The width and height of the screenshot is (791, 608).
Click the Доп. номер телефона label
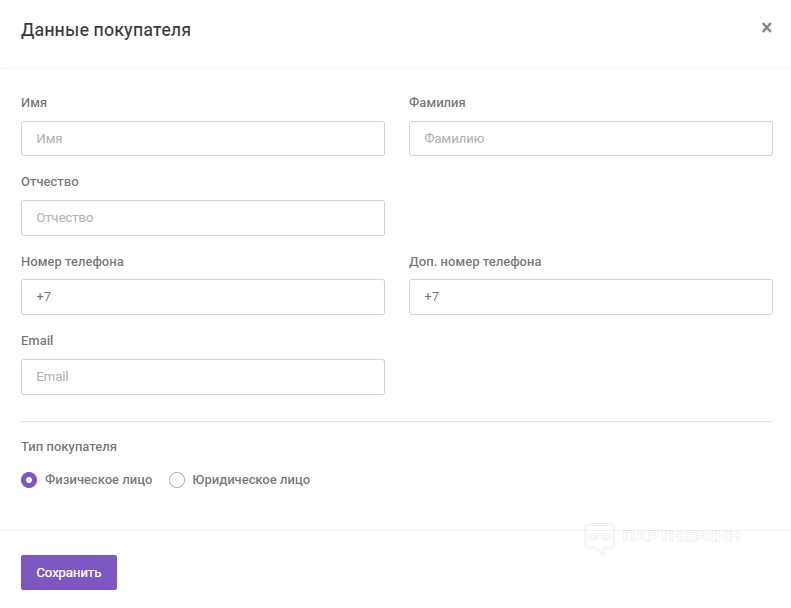click(x=475, y=262)
